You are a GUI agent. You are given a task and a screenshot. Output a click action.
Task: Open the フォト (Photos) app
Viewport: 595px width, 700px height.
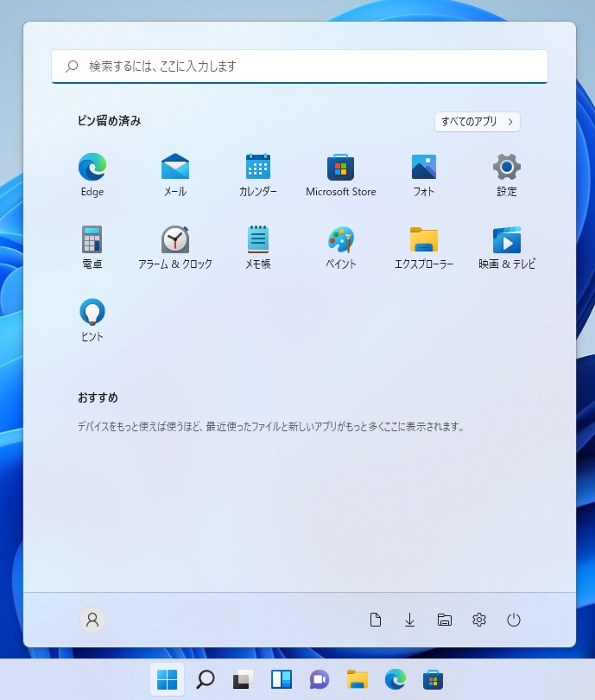coord(424,175)
